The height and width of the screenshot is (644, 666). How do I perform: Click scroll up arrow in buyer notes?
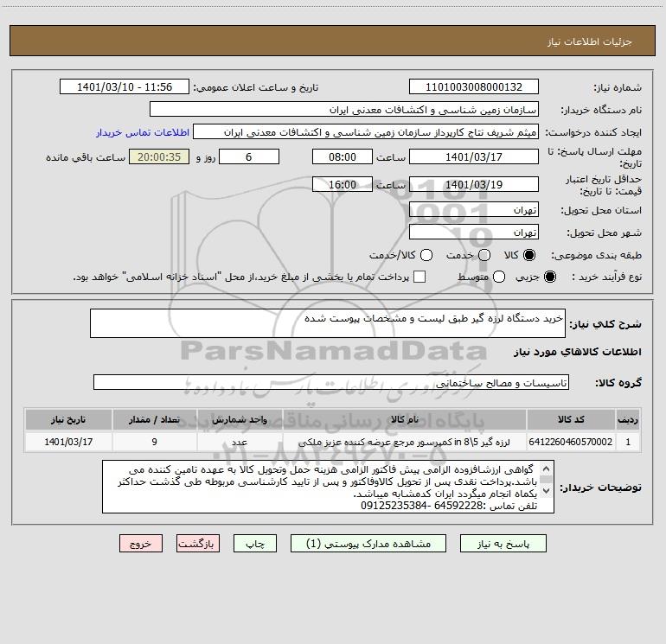(x=547, y=469)
